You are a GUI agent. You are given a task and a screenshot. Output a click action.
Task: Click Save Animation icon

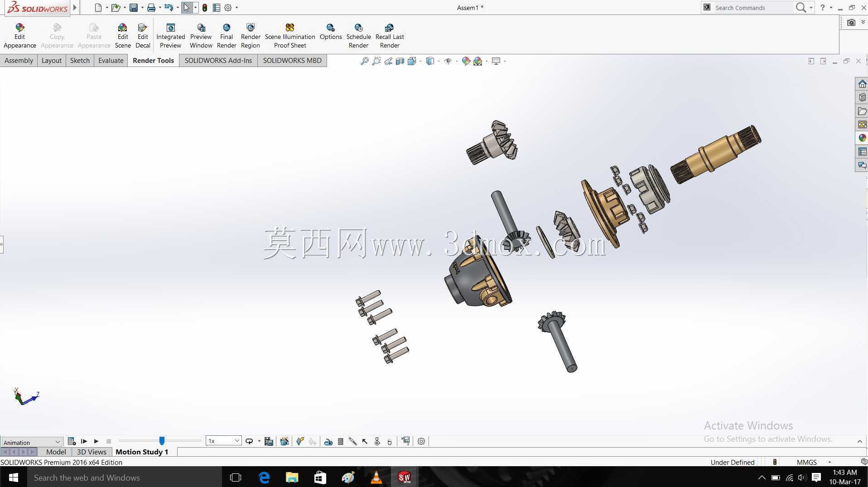point(269,441)
